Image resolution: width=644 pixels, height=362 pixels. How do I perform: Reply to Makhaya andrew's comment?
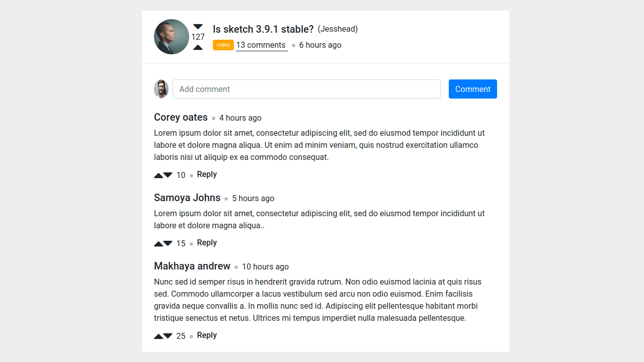[207, 335]
